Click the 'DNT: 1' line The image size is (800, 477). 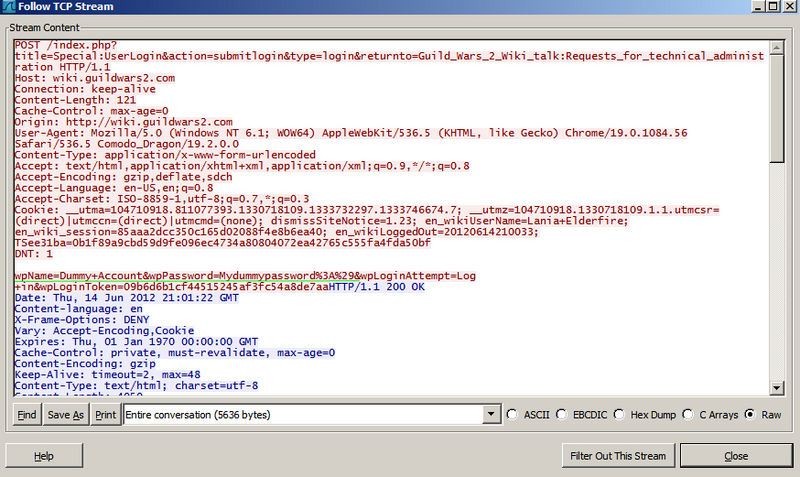pos(34,254)
